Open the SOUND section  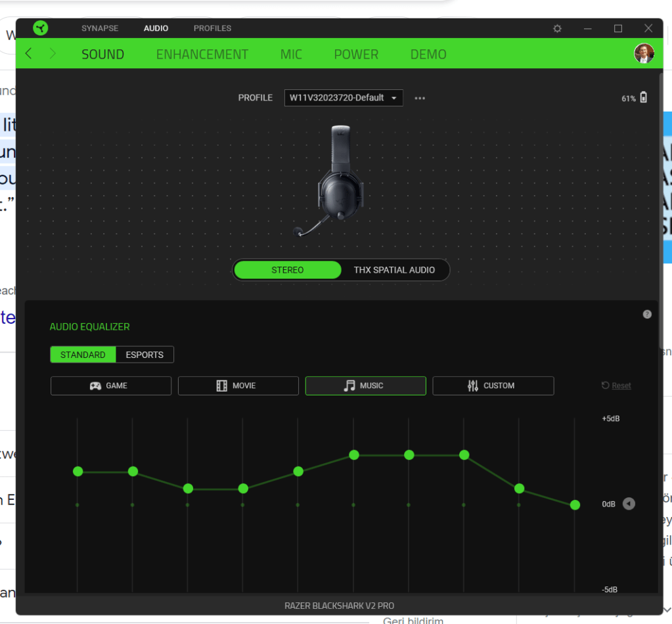click(102, 55)
